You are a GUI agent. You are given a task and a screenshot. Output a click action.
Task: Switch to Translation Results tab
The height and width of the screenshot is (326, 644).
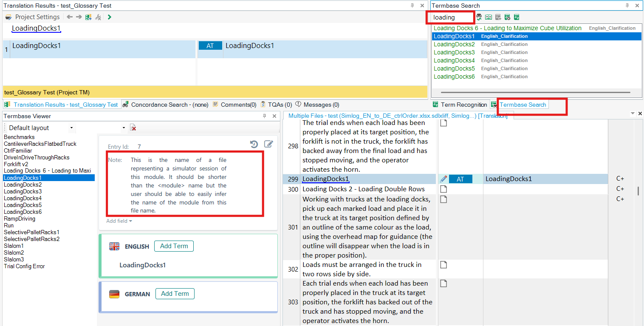point(62,105)
